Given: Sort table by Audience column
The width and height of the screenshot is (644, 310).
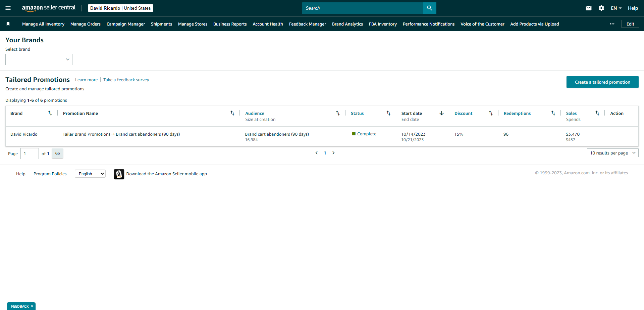Looking at the screenshot, I should tap(338, 113).
